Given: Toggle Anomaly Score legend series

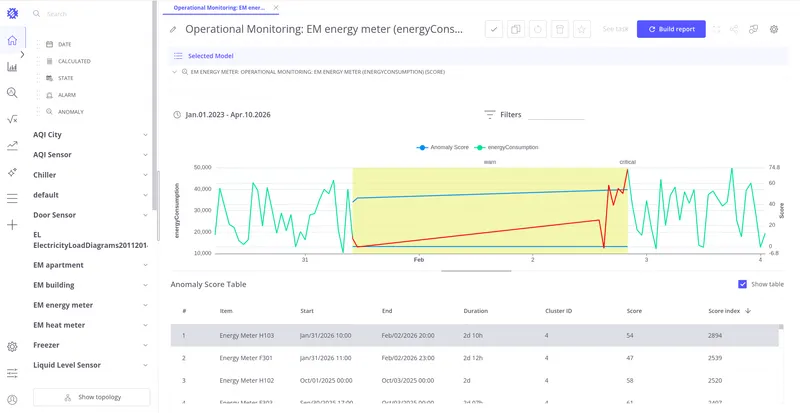Looking at the screenshot, I should coord(442,148).
